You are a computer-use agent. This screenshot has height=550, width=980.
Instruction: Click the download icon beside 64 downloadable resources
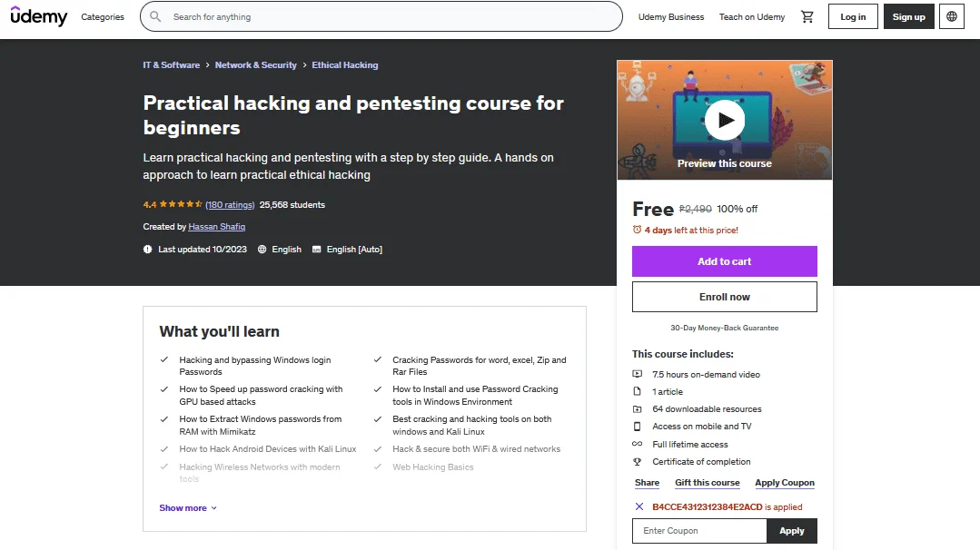pos(637,409)
